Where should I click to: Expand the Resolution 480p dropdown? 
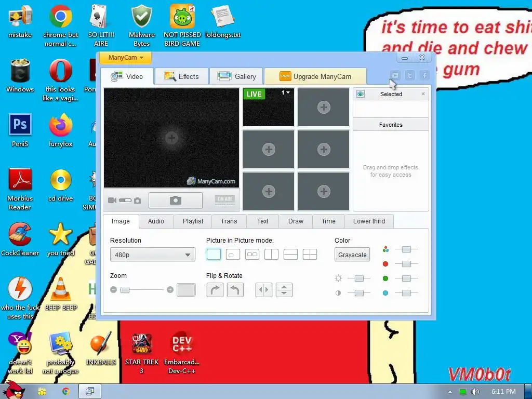153,255
